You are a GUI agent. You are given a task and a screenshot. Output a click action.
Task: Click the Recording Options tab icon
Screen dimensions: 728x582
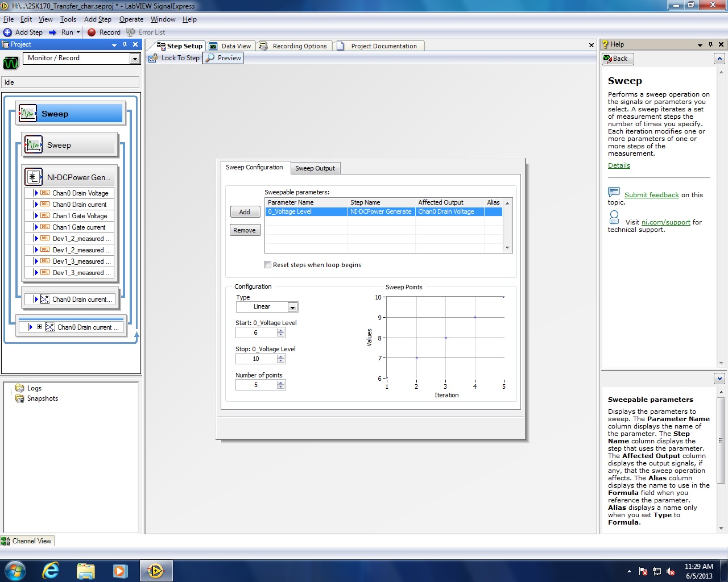[x=263, y=46]
